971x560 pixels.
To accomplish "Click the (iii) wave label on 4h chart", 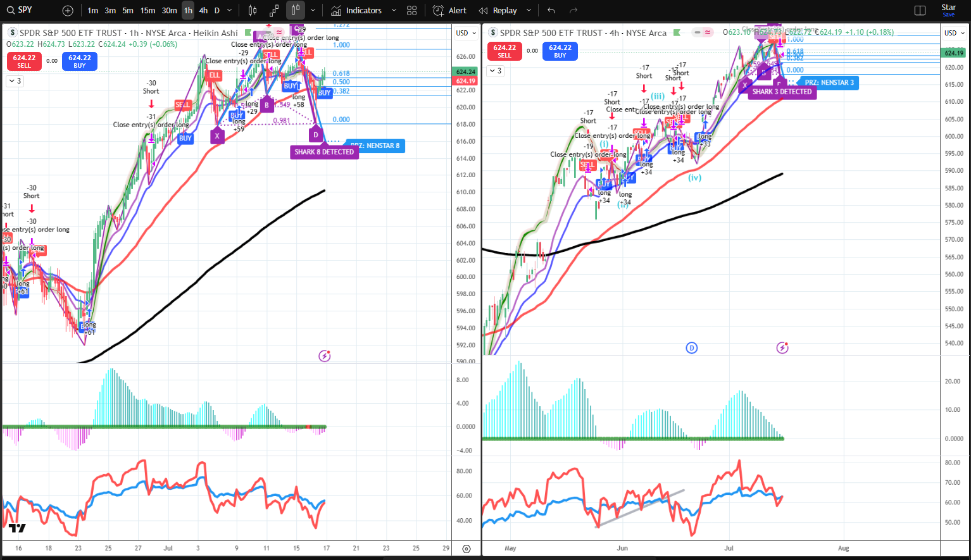I will (x=658, y=96).
